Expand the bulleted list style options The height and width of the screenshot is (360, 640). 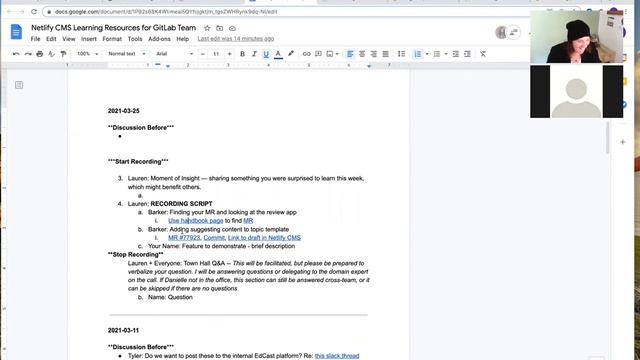446,54
